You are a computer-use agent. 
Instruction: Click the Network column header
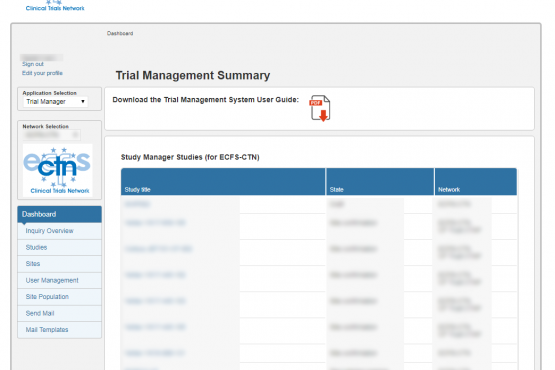coord(476,182)
